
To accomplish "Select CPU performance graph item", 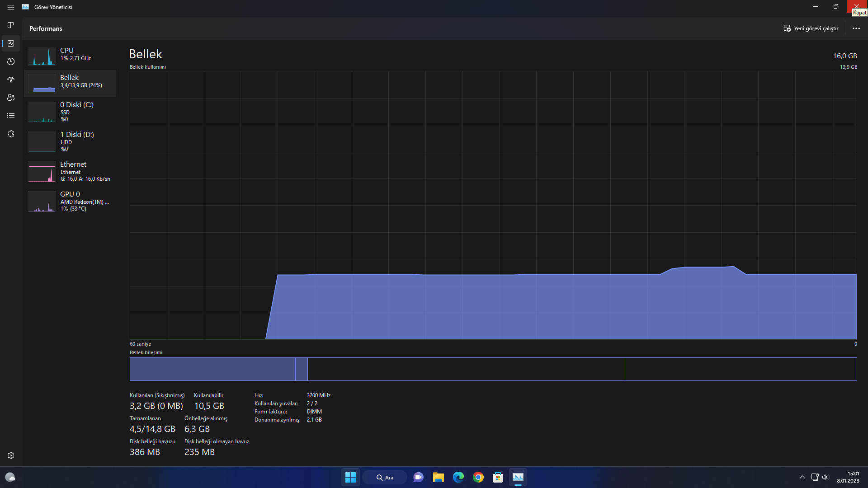I will (70, 56).
